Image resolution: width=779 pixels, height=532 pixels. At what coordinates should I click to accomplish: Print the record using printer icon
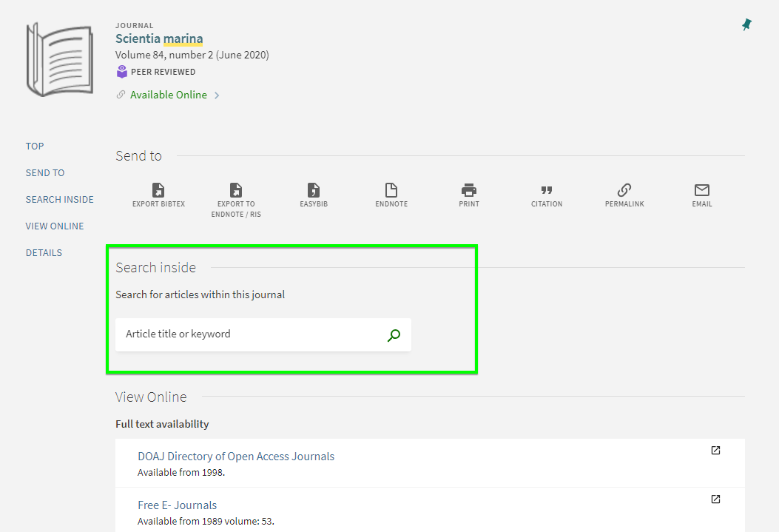[x=469, y=190]
